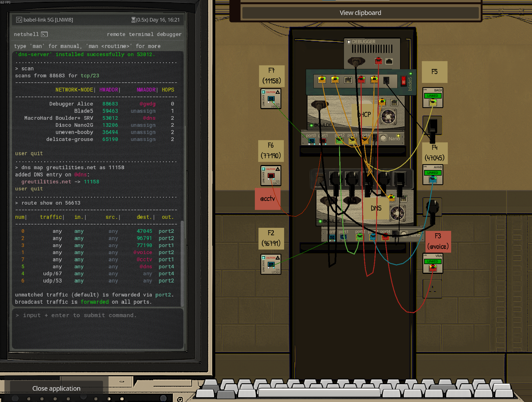Push the round button on the upper Nano
Viewport: 532px width, 402px height.
tap(383, 138)
